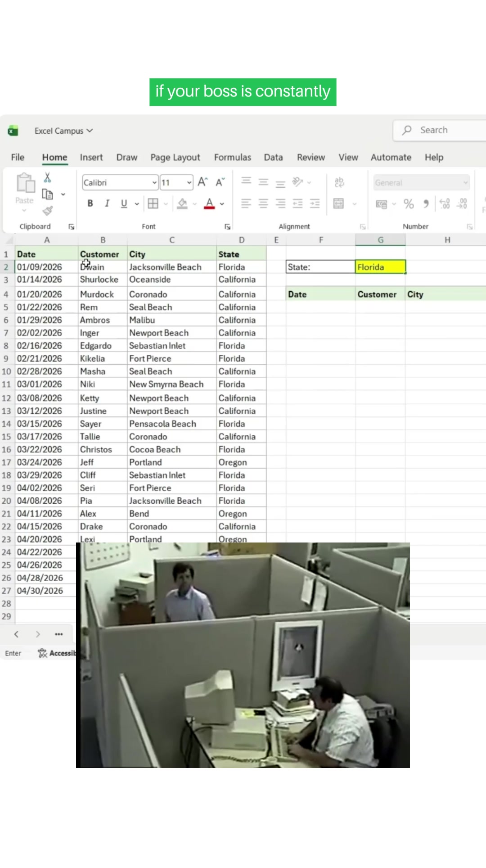486x868 pixels.
Task: Select the Format Painter brush
Action: tap(48, 211)
